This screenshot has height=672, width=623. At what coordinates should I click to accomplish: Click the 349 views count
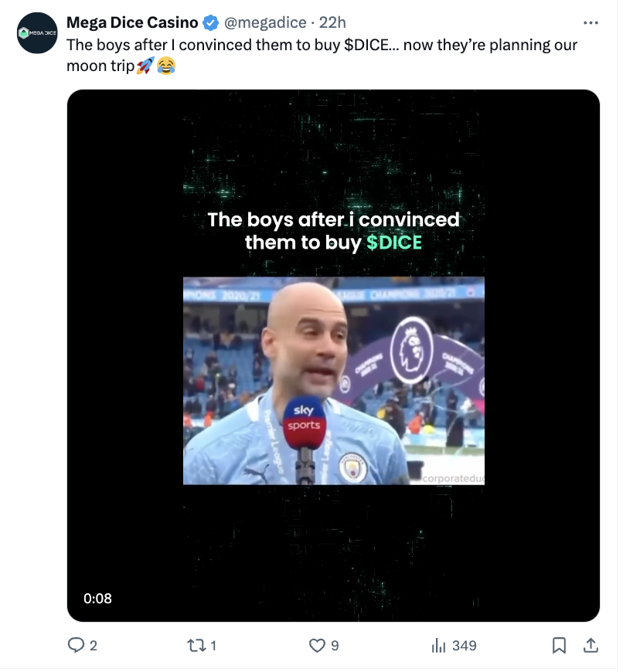pyautogui.click(x=464, y=646)
